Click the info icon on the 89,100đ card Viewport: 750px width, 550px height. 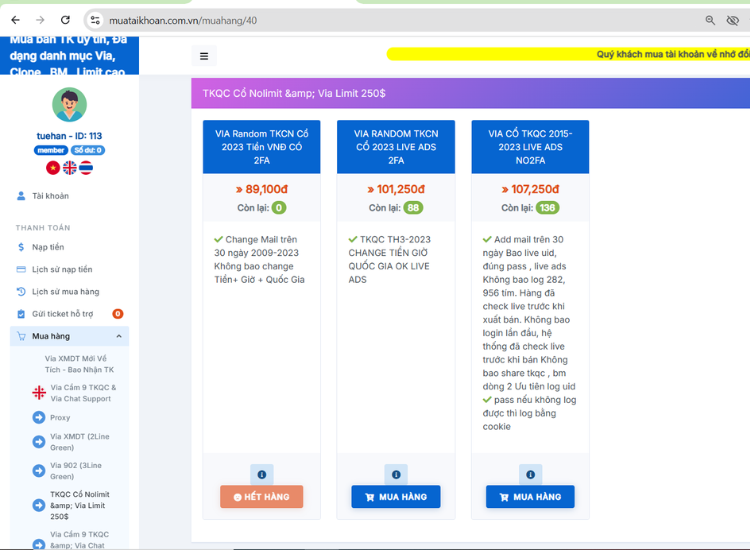(262, 474)
